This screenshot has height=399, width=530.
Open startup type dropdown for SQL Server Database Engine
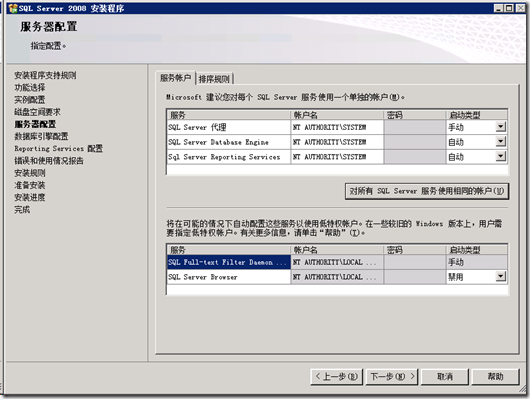click(x=501, y=142)
